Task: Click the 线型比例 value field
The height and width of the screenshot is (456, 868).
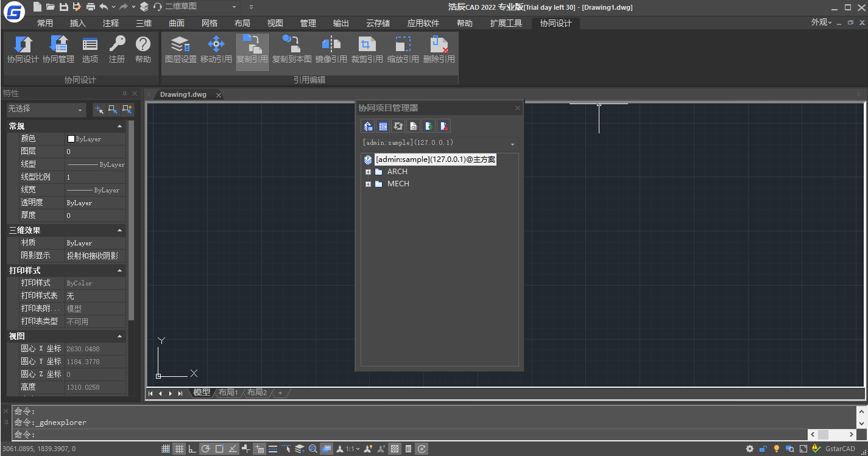Action: (x=96, y=177)
